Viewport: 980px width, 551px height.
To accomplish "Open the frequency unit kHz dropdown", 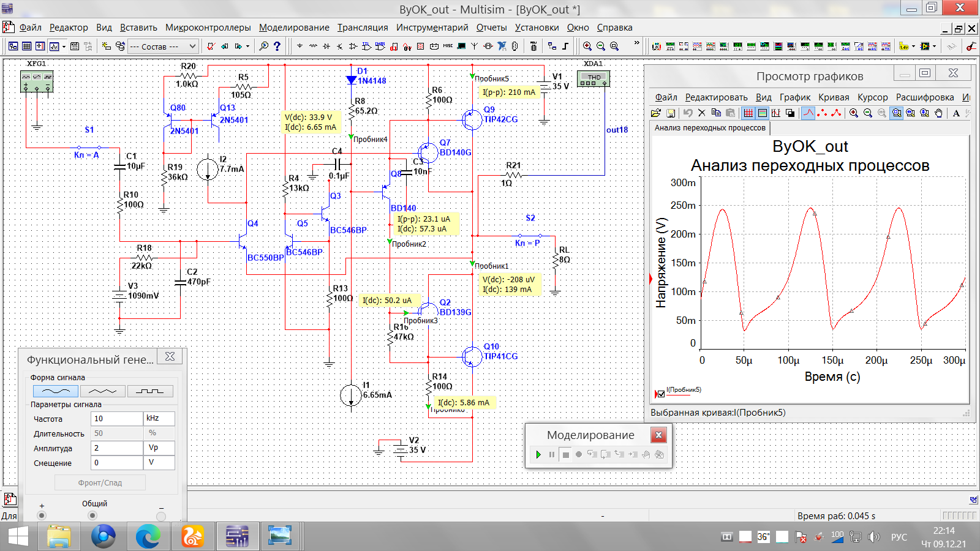I will 159,418.
